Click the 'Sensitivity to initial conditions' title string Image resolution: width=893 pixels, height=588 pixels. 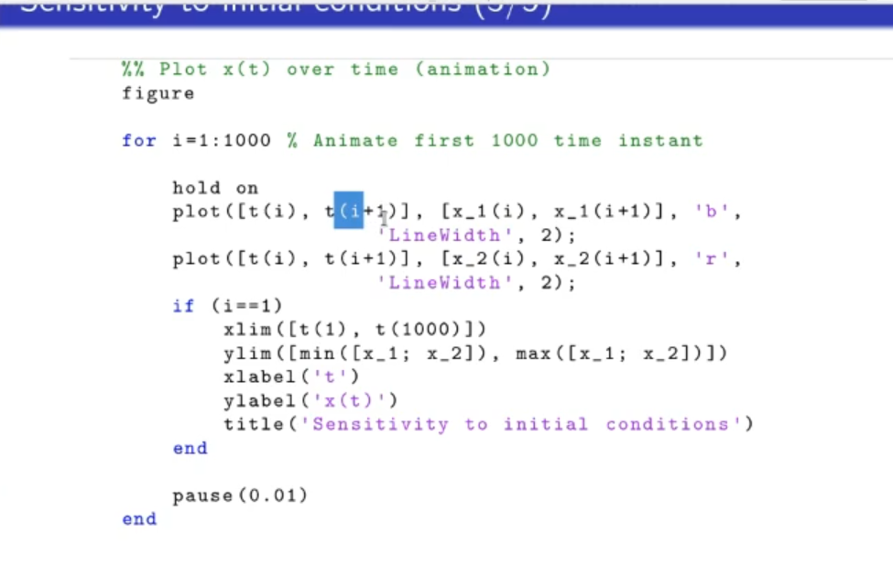pos(527,425)
